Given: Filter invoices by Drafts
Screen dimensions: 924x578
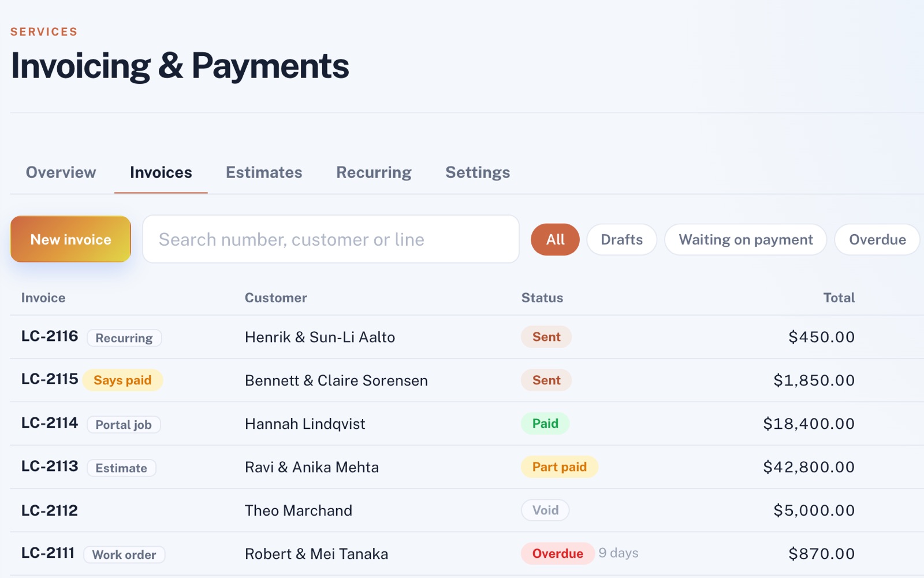Looking at the screenshot, I should [622, 239].
